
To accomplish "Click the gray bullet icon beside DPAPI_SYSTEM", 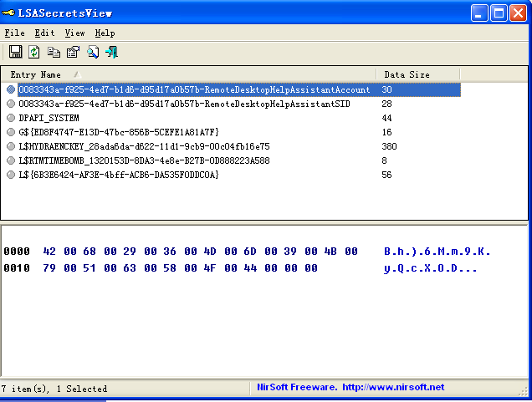I will [11, 118].
